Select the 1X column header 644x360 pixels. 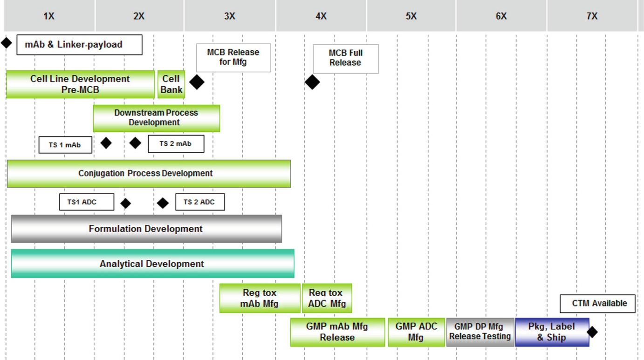click(48, 15)
